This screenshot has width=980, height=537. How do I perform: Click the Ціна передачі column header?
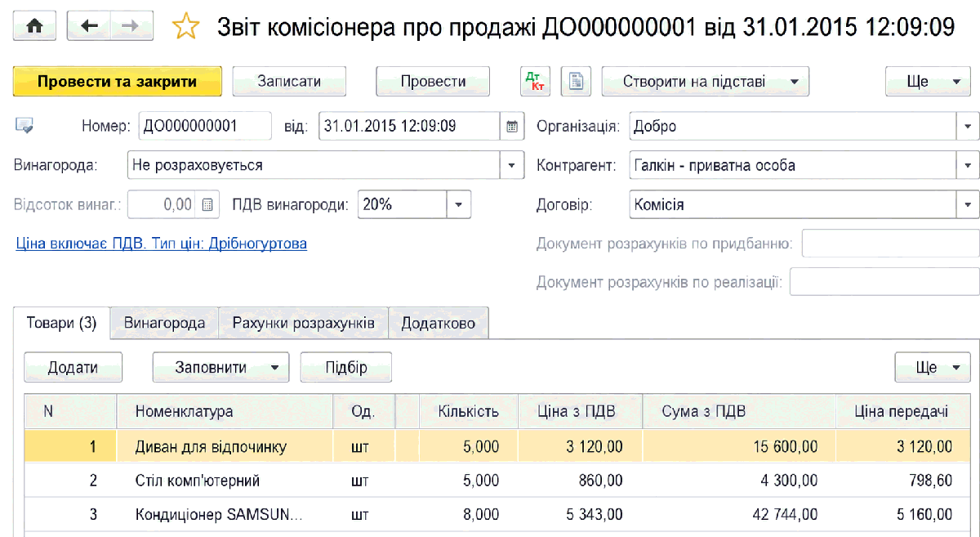click(x=902, y=412)
